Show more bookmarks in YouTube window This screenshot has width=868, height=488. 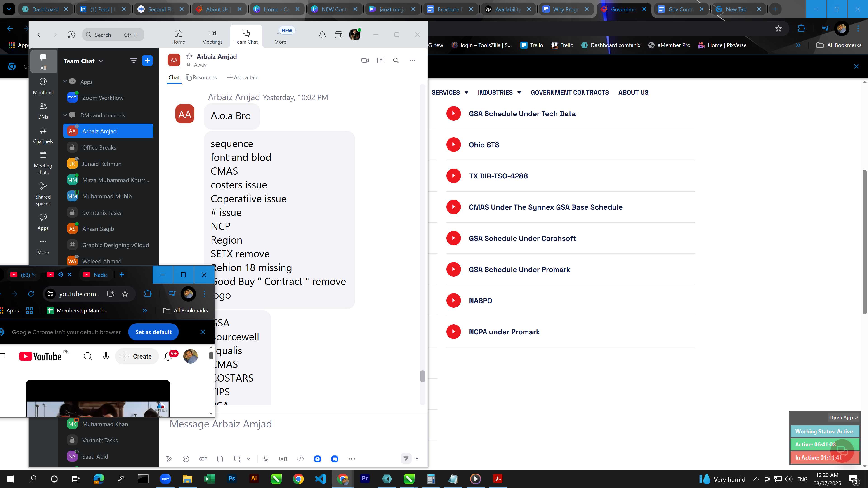pos(145,310)
